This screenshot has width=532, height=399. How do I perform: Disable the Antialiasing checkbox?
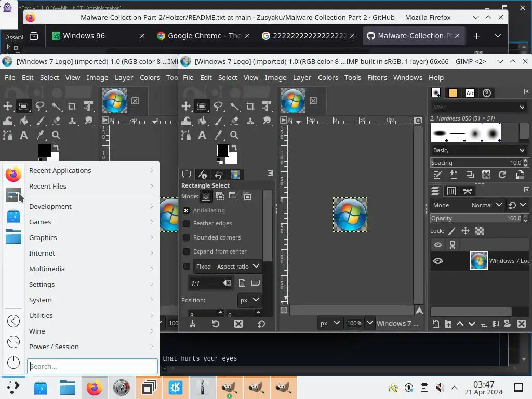coord(187,211)
